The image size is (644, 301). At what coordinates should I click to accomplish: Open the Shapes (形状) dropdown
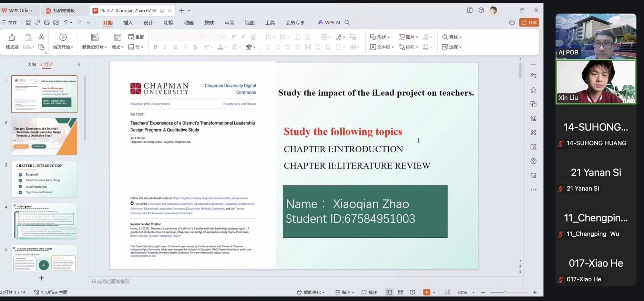(x=380, y=37)
